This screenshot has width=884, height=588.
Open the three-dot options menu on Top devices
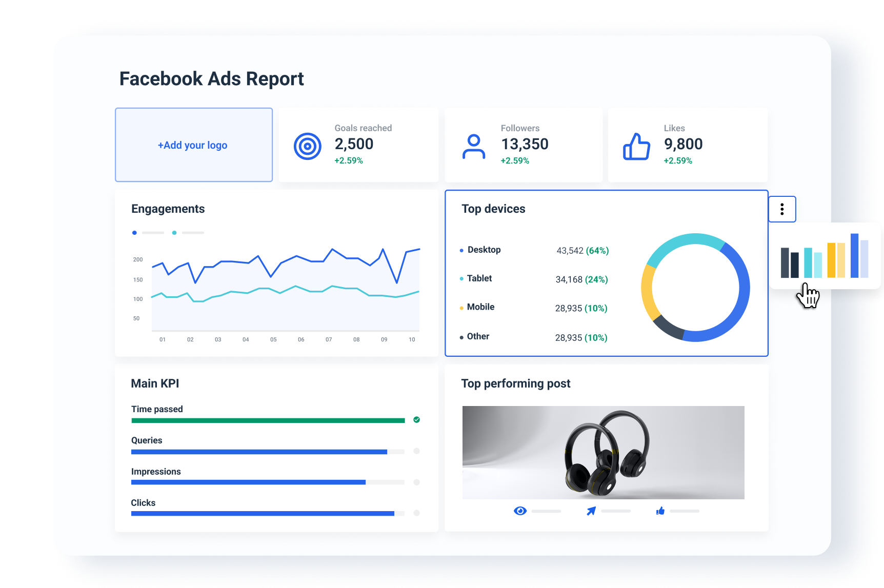[x=781, y=209]
